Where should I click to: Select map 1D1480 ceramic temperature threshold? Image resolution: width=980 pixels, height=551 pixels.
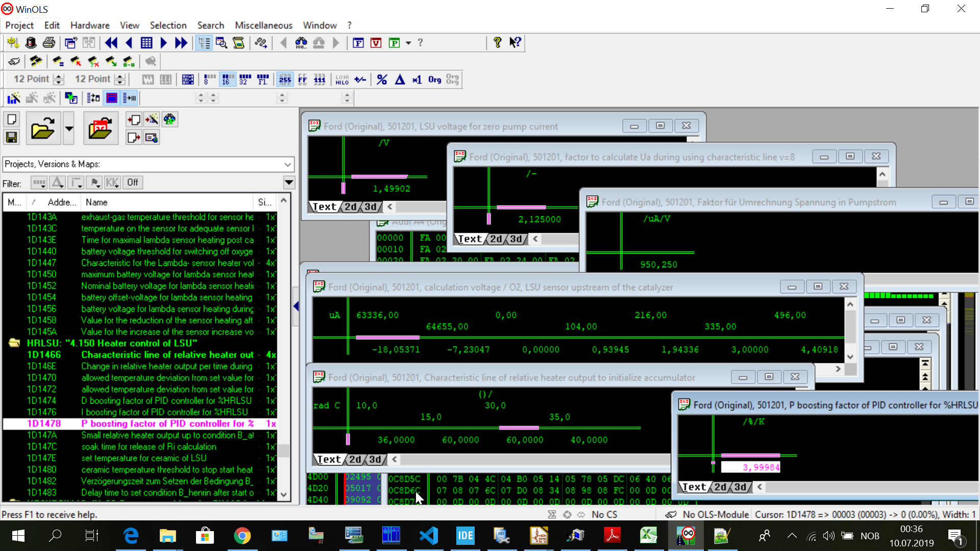[140, 469]
